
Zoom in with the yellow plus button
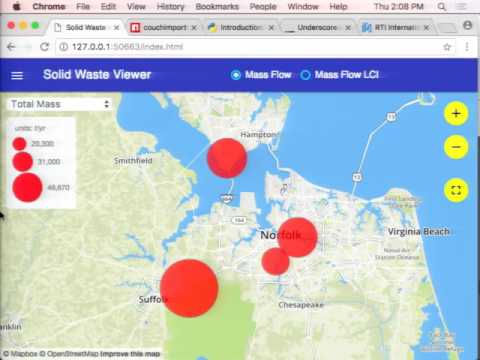[456, 114]
